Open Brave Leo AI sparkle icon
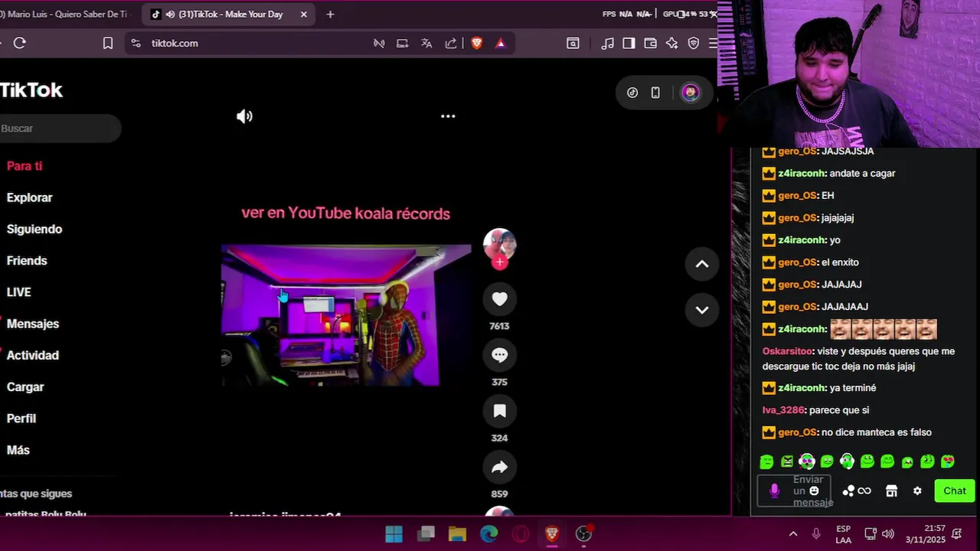The image size is (980, 551). [671, 44]
